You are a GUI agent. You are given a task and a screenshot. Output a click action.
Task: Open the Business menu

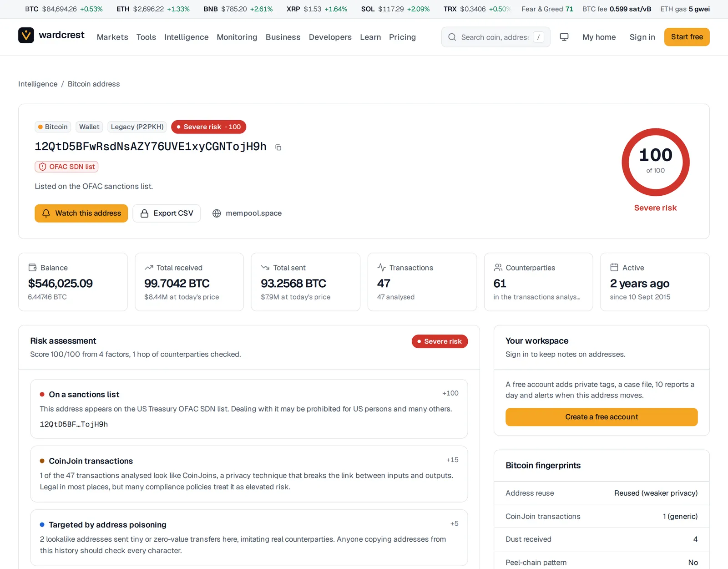click(283, 37)
